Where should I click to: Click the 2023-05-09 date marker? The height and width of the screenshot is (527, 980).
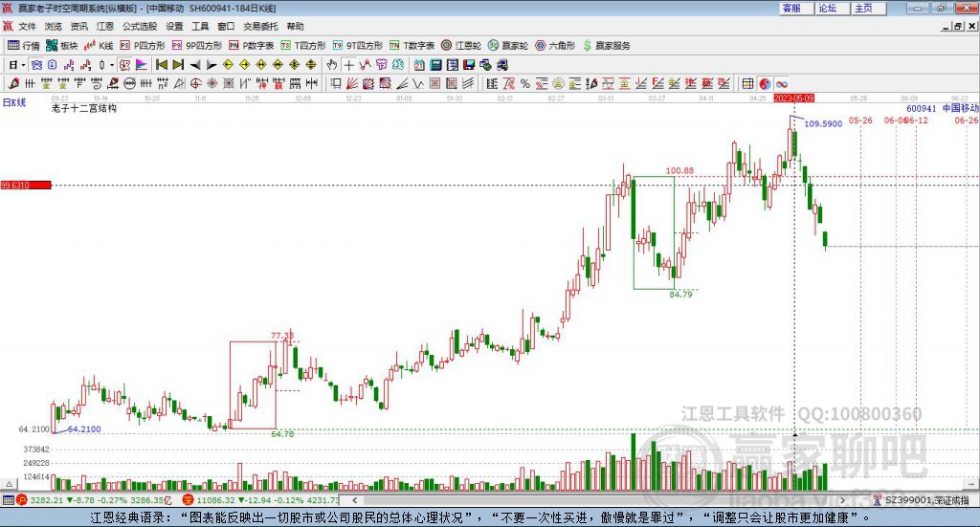pos(793,98)
